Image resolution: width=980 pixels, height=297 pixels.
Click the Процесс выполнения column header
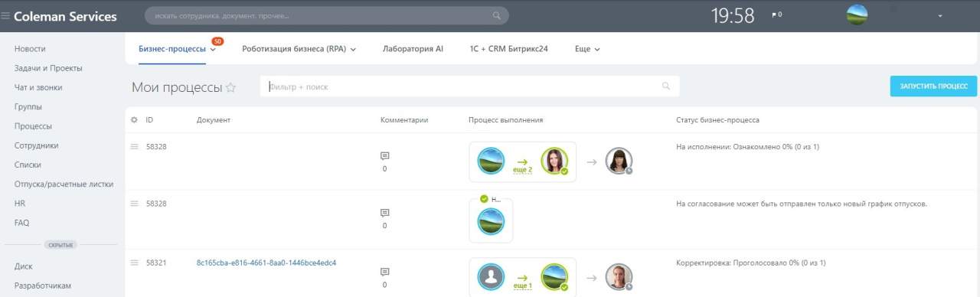[x=506, y=120]
